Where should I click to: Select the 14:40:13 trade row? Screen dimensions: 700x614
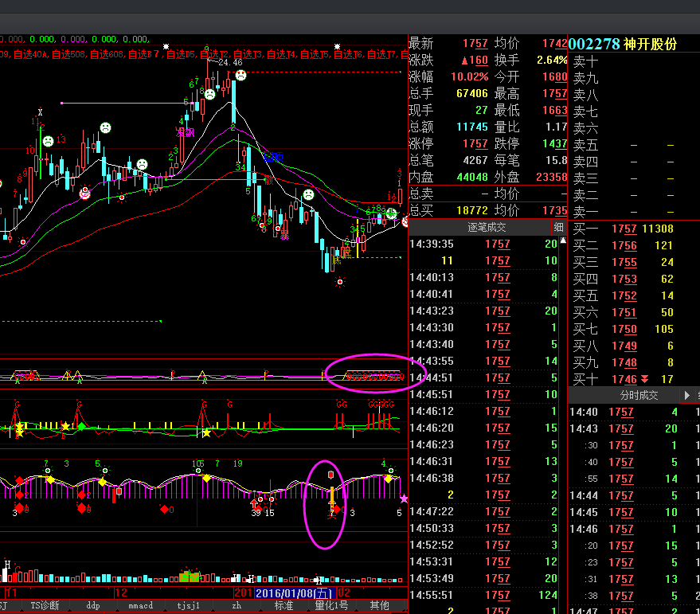click(x=483, y=277)
